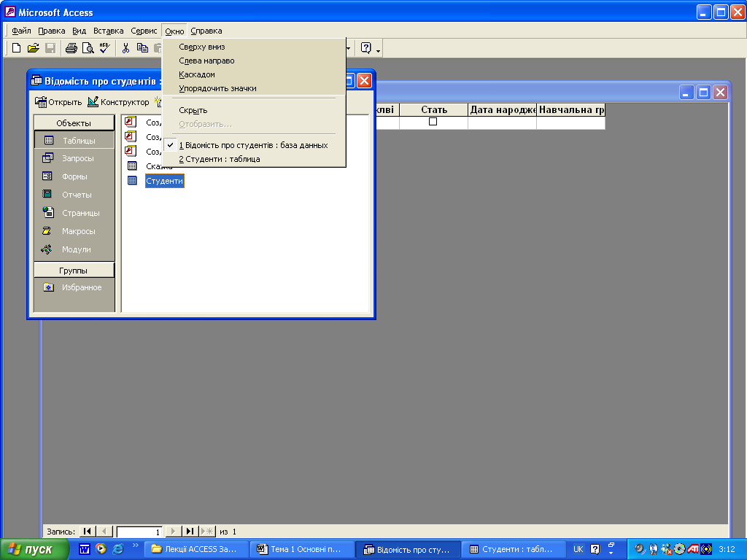Select Страницы in the Objects pane
This screenshot has width=747, height=560.
74,213
